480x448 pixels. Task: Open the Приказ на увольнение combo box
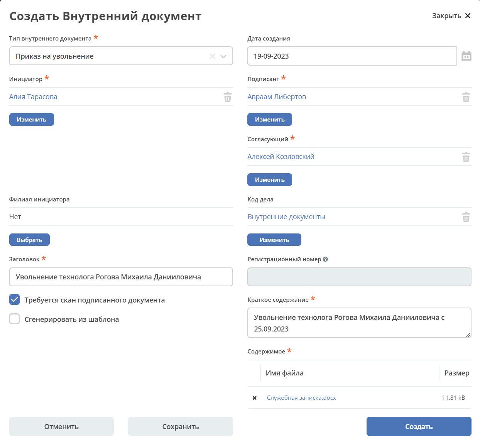[x=121, y=56]
